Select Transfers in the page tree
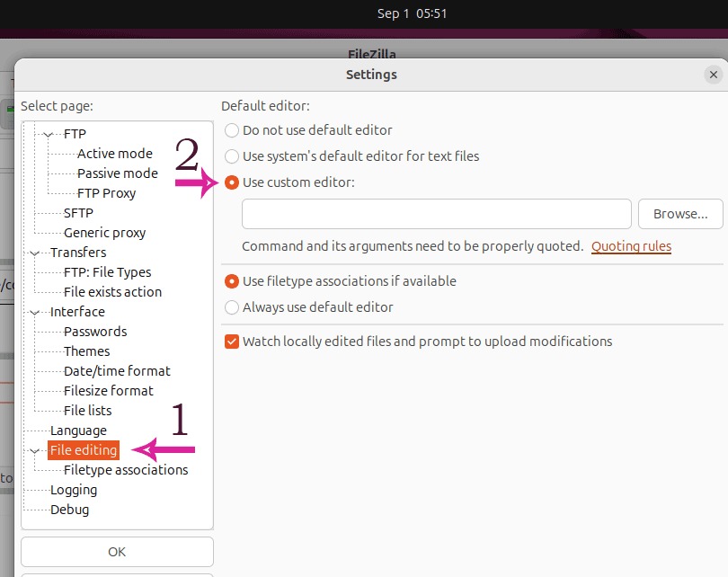 click(78, 253)
